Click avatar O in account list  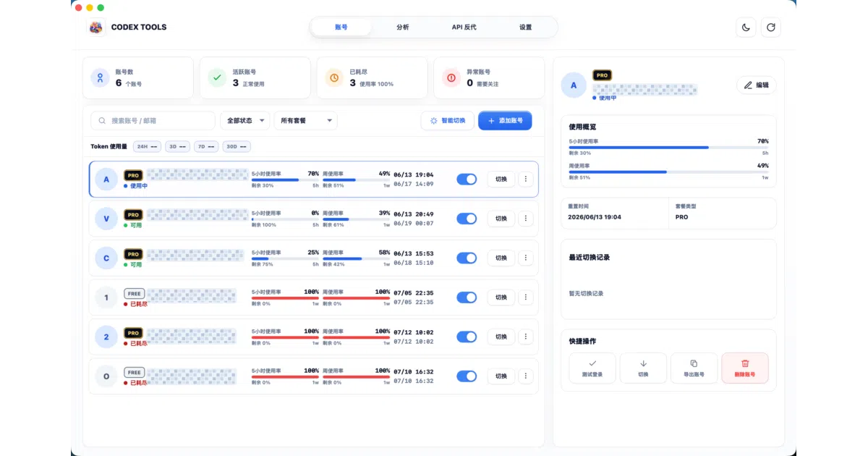pos(106,376)
